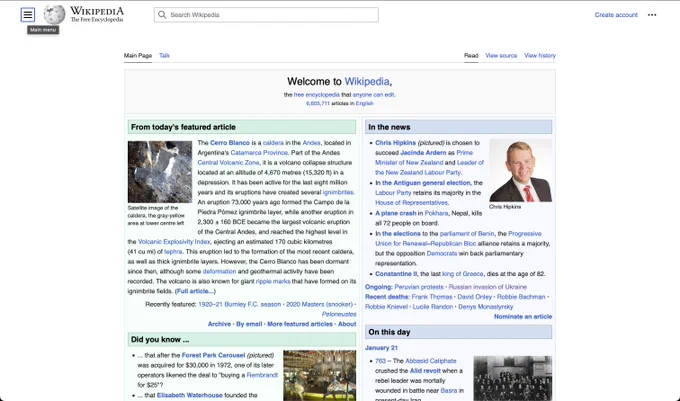Click the About link under featured article
Screen dimensions: 680x401
(x=347, y=324)
